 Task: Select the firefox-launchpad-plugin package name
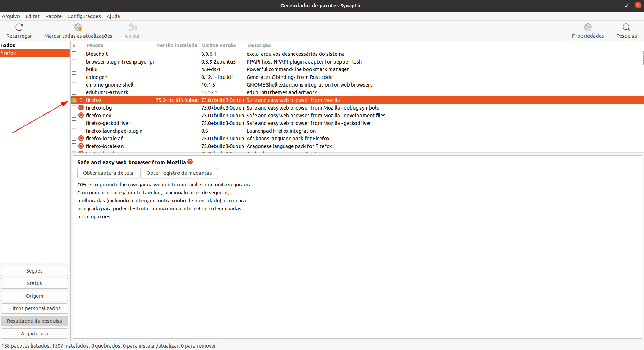tap(114, 131)
